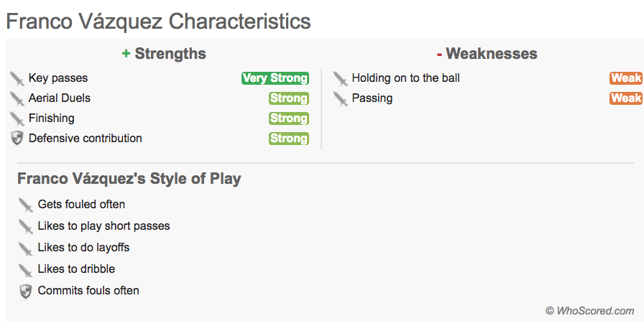Click the Franco Vázquez's Style of Play heading
Screen dimensions: 644x326
tap(129, 179)
